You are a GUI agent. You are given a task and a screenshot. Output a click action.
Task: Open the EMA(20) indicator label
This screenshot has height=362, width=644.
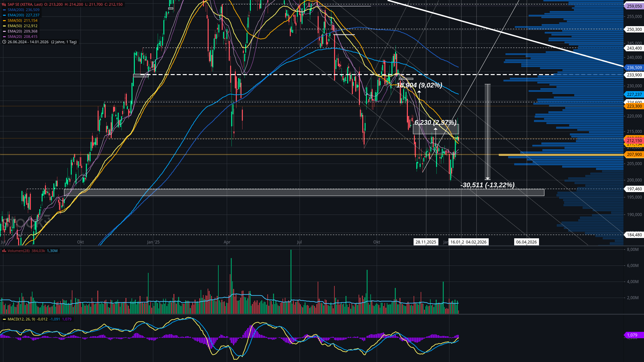(15, 31)
